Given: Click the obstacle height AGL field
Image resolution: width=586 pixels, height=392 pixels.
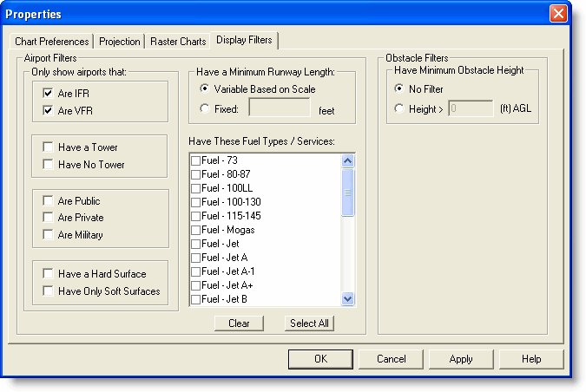Looking at the screenshot, I should click(471, 108).
